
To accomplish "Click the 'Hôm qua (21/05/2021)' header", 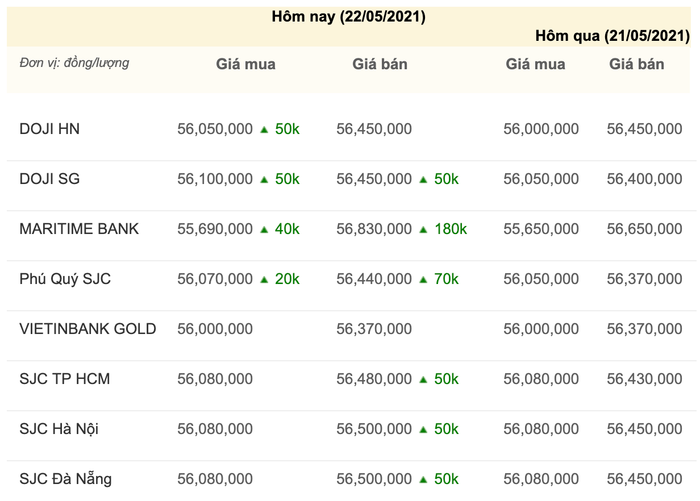I will 612,36.
